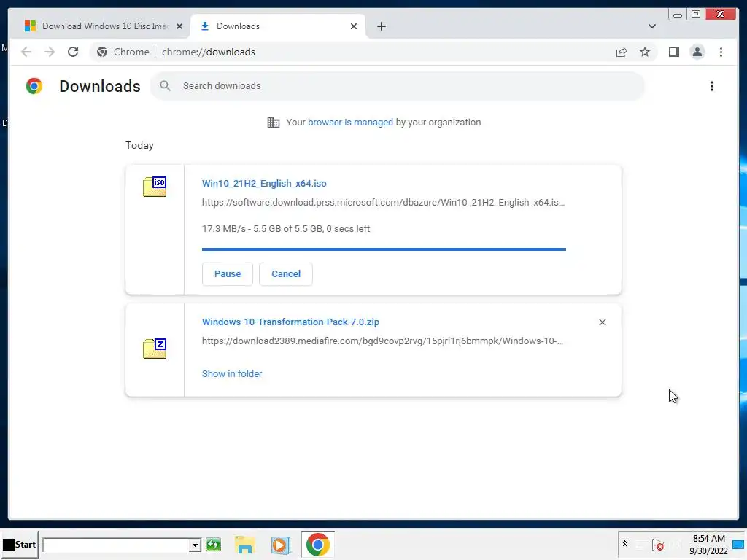Click the ISO file icon
Viewport: 747px width, 560px height.
(155, 187)
